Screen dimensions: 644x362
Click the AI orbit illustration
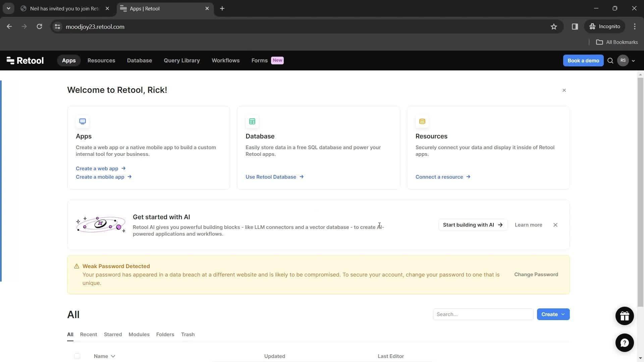coord(101,225)
